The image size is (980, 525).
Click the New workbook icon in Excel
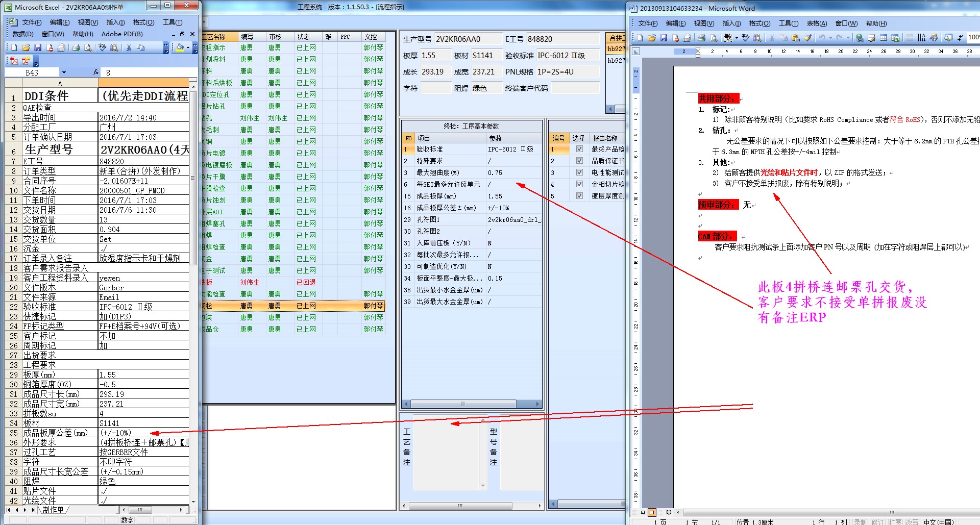[14, 47]
